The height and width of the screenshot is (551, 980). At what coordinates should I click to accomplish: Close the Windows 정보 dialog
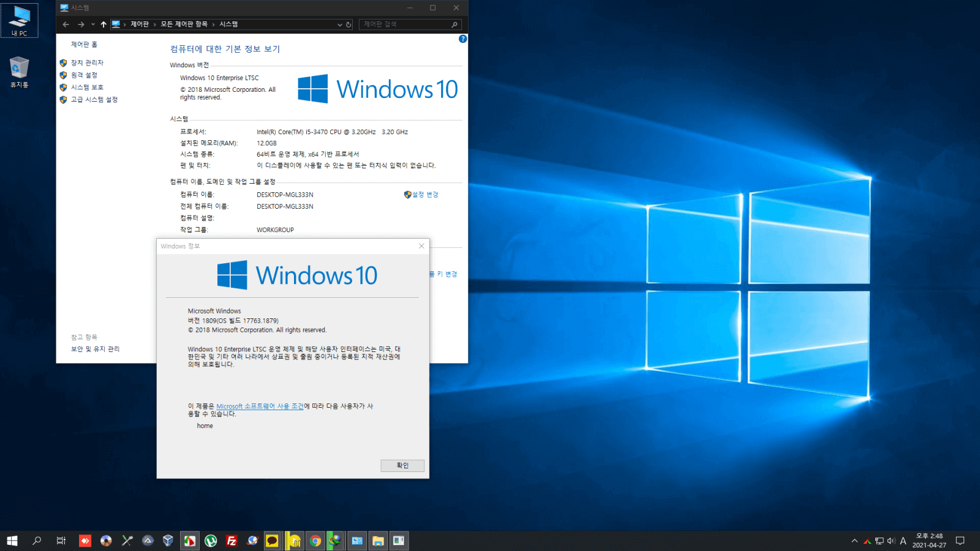coord(421,246)
